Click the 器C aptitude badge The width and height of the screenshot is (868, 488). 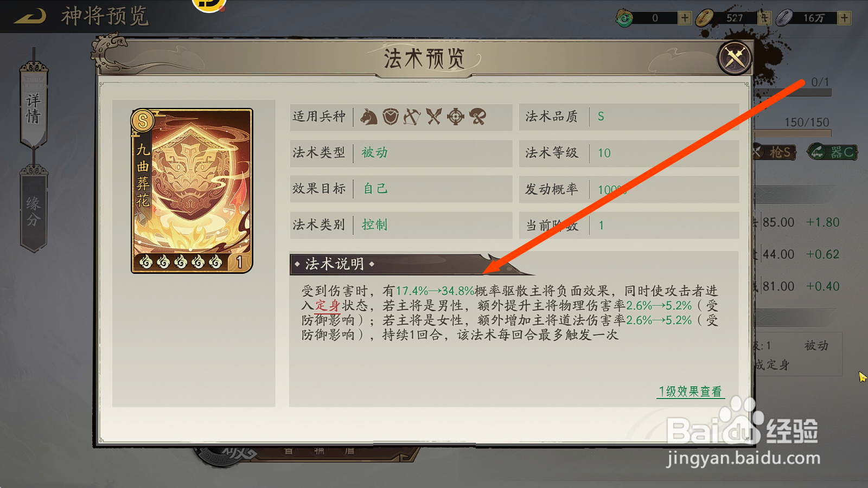[x=833, y=152]
